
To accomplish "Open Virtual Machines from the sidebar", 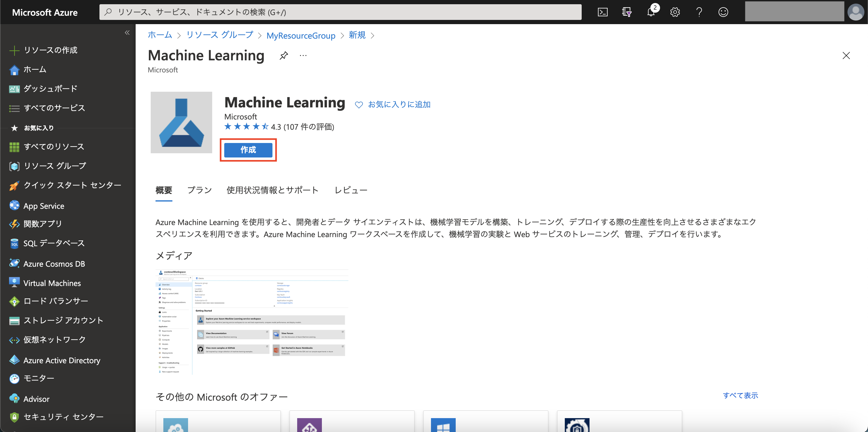I will coord(52,283).
